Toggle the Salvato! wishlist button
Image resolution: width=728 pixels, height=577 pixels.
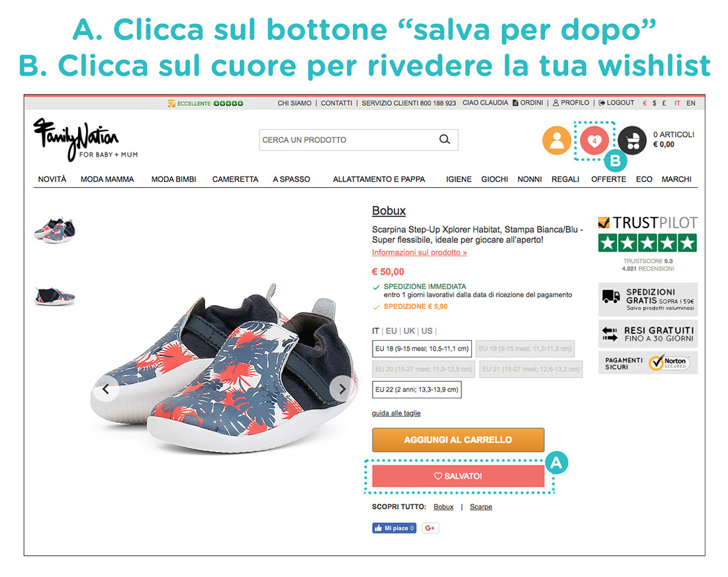coord(458,476)
